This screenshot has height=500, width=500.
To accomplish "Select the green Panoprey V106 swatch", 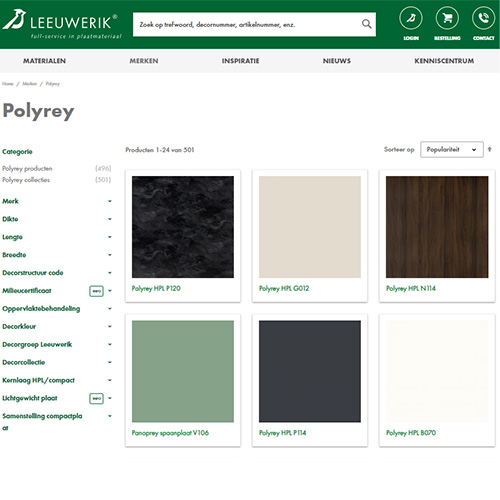I will click(x=183, y=371).
